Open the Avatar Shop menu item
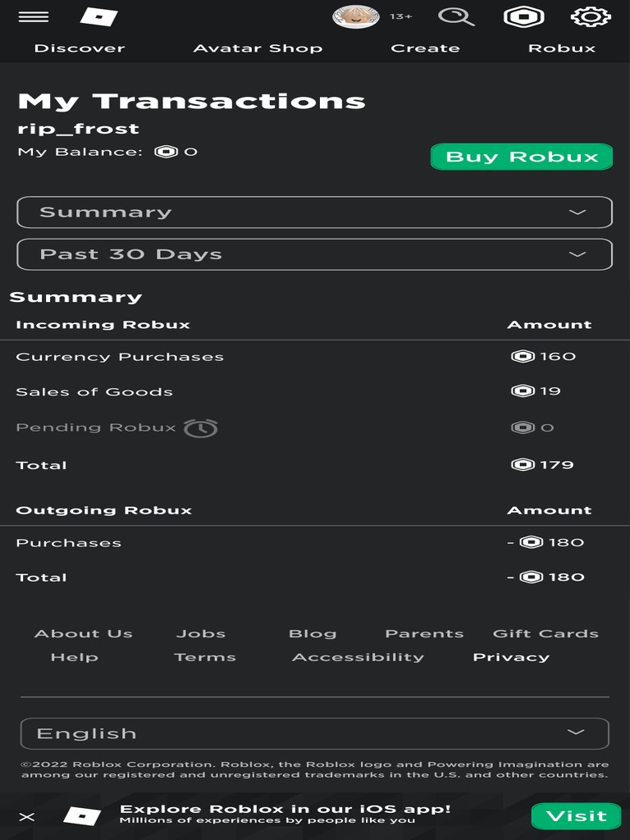630x840 pixels. click(258, 48)
